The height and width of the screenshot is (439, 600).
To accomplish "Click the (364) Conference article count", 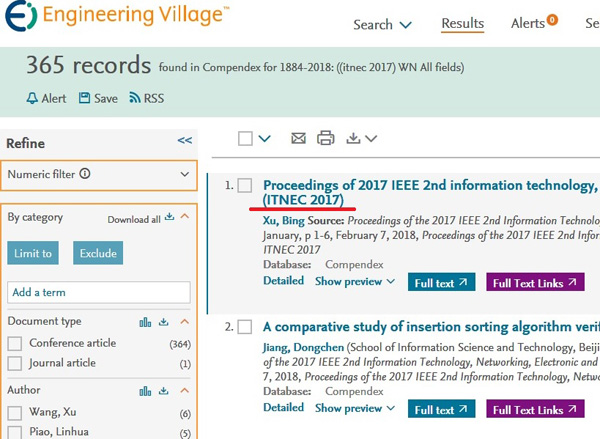I will pos(180,344).
